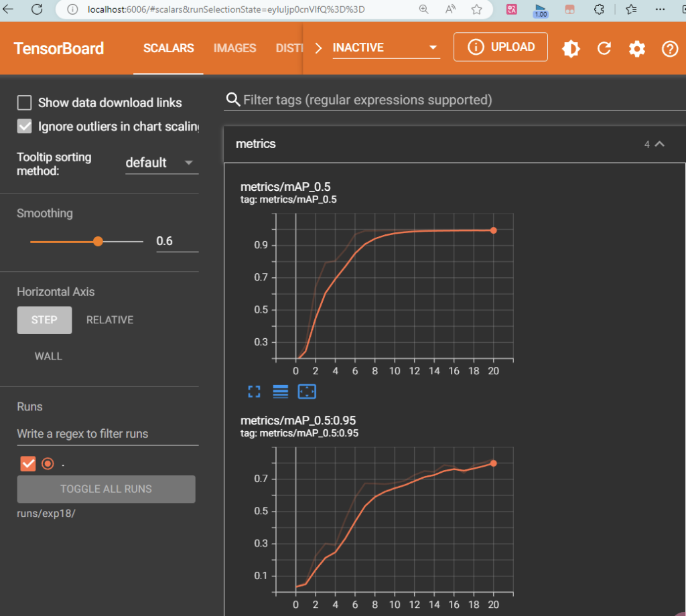Fit mAP_0.5 chart domain to data
This screenshot has width=686, height=616.
coord(307,392)
